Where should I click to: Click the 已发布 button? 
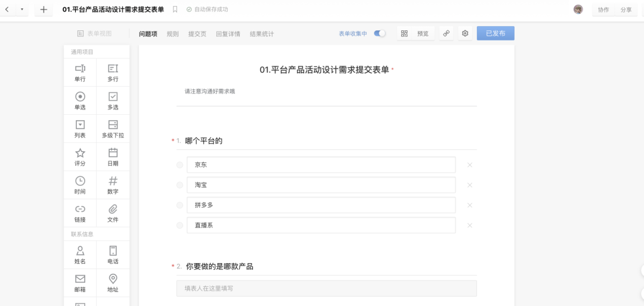[x=496, y=33]
